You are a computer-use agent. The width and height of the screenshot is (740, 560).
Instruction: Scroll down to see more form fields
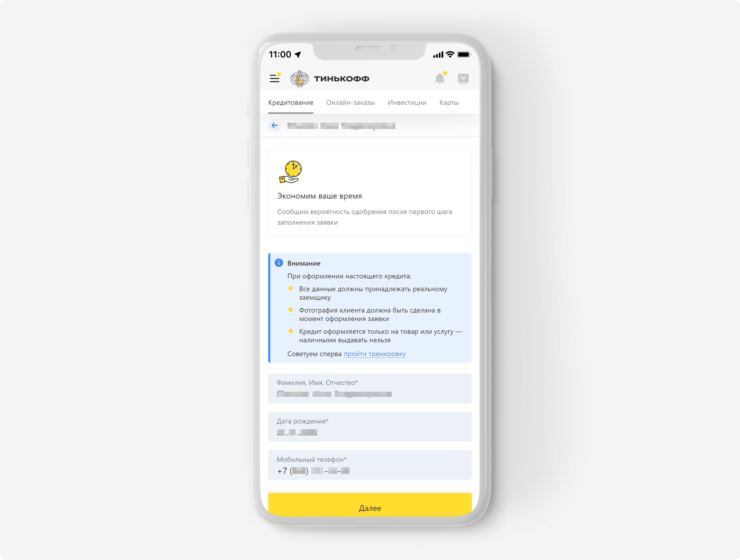pos(370,441)
